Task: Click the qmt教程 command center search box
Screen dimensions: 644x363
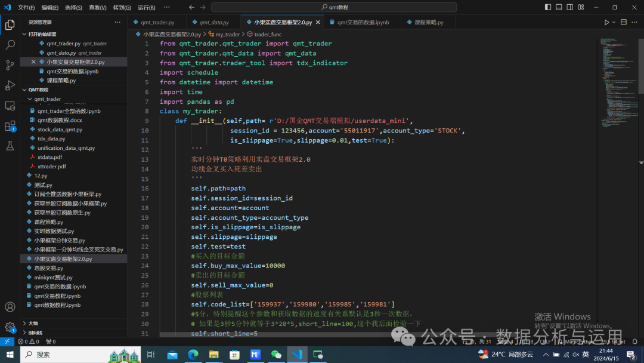Action: click(x=333, y=7)
